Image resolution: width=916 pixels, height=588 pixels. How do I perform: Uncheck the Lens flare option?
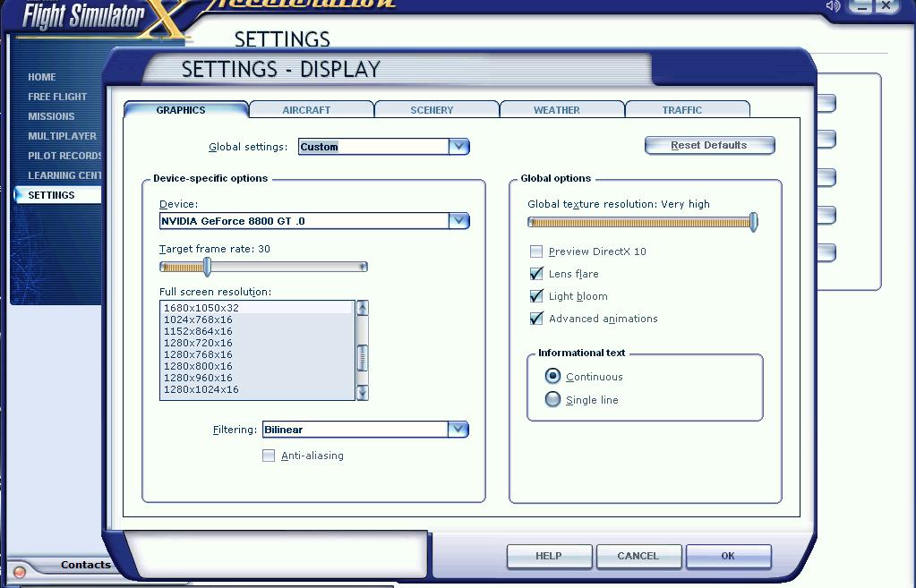coord(536,274)
